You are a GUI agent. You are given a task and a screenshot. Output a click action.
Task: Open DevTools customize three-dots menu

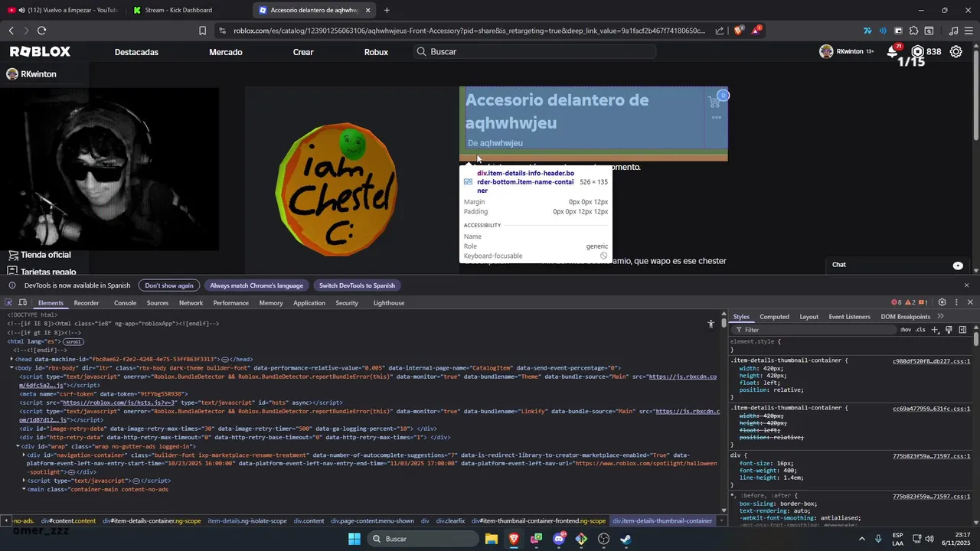pos(956,303)
